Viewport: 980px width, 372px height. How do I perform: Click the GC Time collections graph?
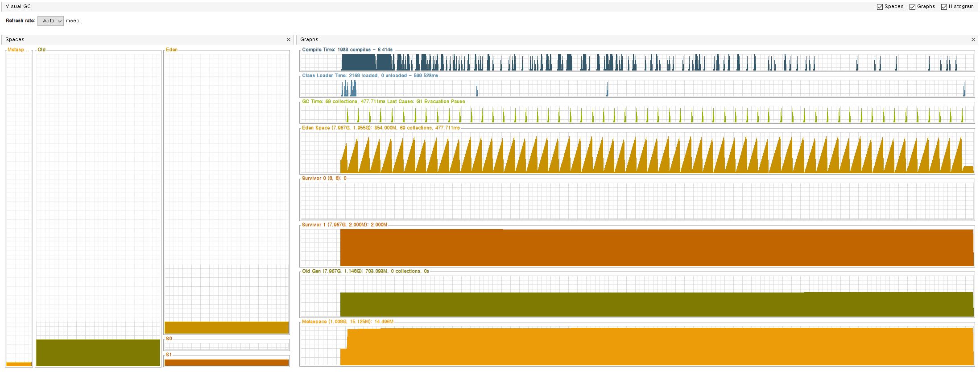click(x=637, y=114)
